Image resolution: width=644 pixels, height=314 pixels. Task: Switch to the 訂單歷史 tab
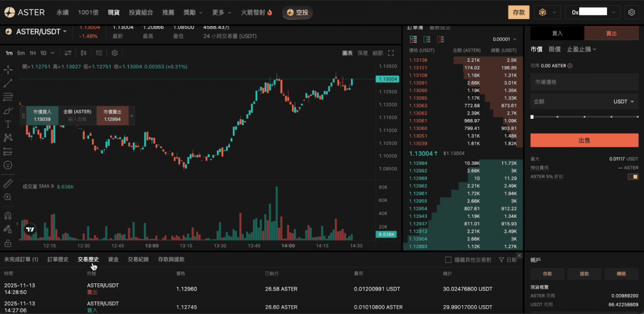tap(58, 259)
